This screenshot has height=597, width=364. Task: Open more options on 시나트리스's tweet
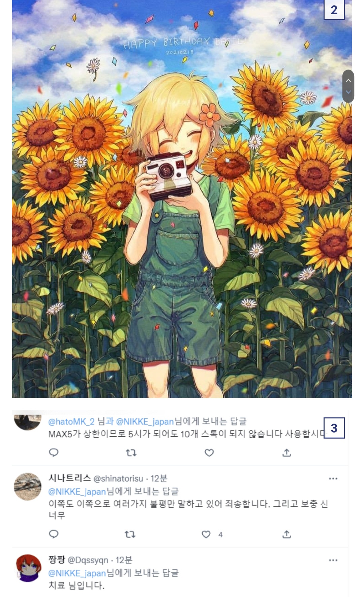(x=333, y=479)
